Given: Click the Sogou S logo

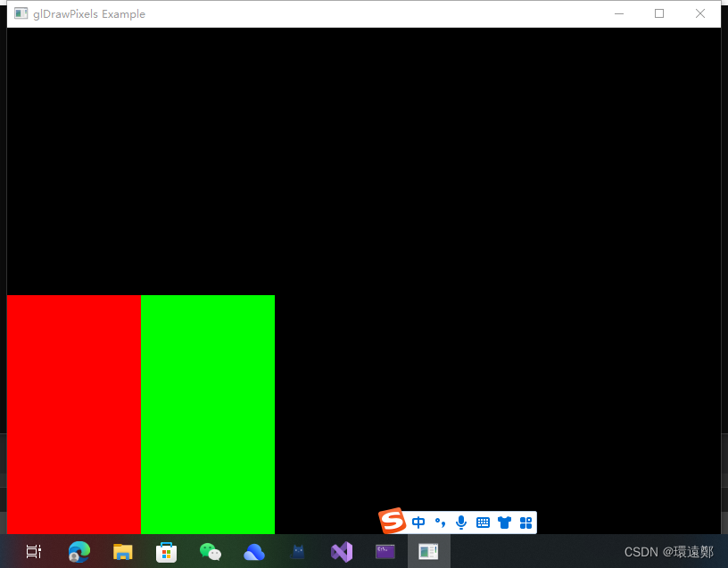Looking at the screenshot, I should tap(393, 521).
